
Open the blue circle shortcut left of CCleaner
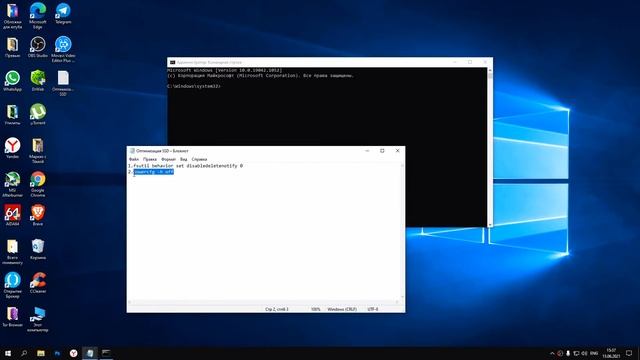coord(12,285)
